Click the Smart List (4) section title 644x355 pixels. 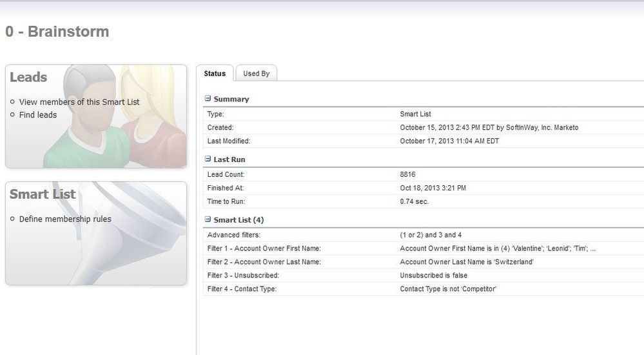point(239,220)
